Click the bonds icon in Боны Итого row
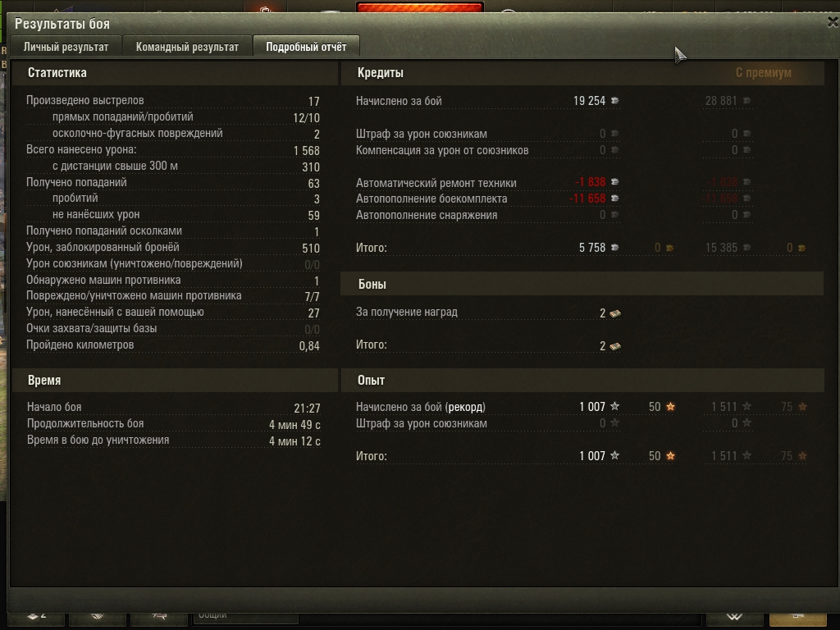 pyautogui.click(x=615, y=347)
